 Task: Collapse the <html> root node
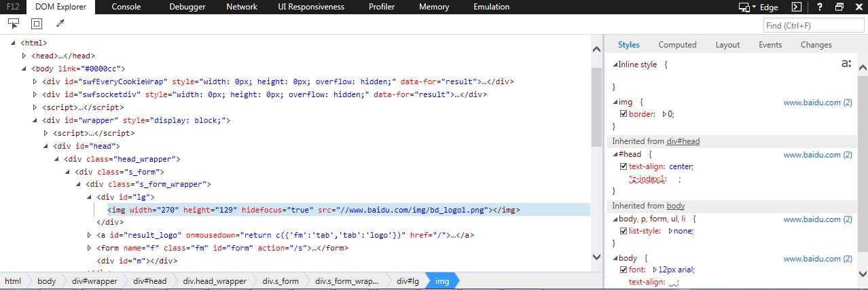(14, 43)
